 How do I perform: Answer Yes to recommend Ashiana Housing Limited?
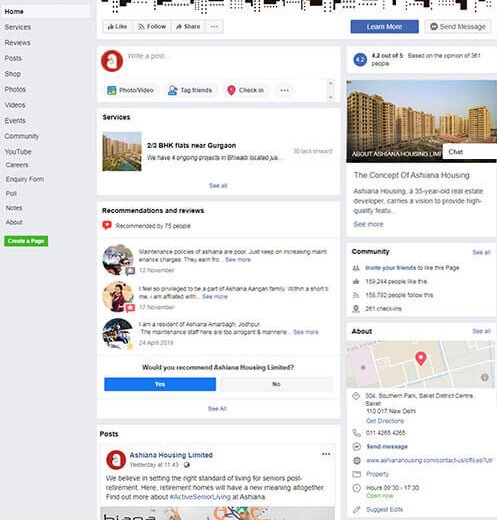tap(160, 384)
